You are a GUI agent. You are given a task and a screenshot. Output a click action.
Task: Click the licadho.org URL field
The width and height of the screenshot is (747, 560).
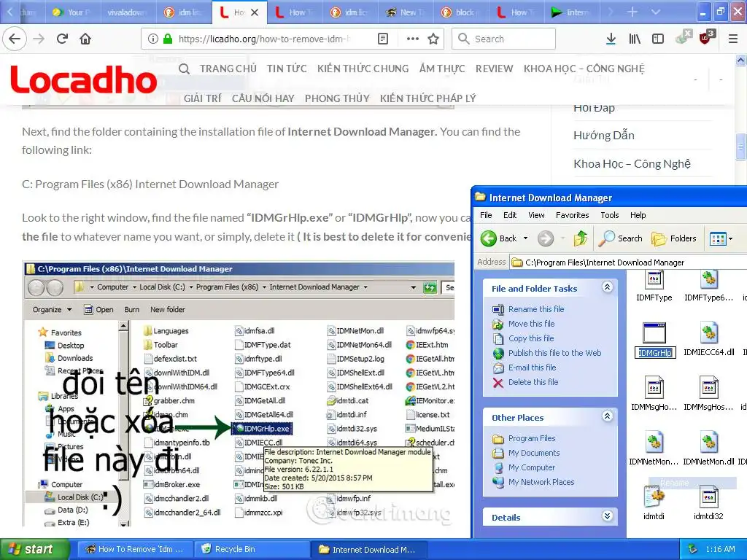click(264, 39)
